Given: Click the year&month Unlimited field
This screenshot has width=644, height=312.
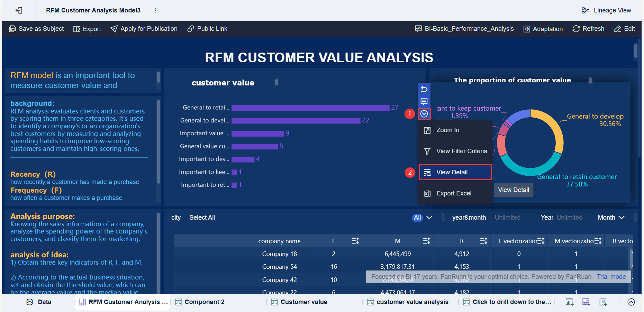Looking at the screenshot, I should click(507, 218).
